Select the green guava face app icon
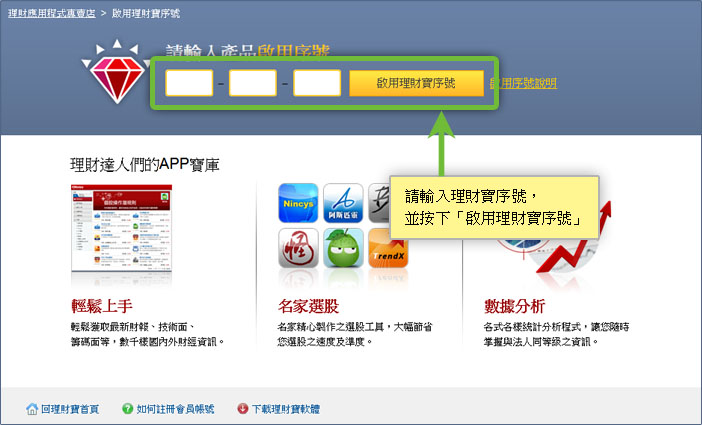The image size is (702, 425). (x=343, y=249)
